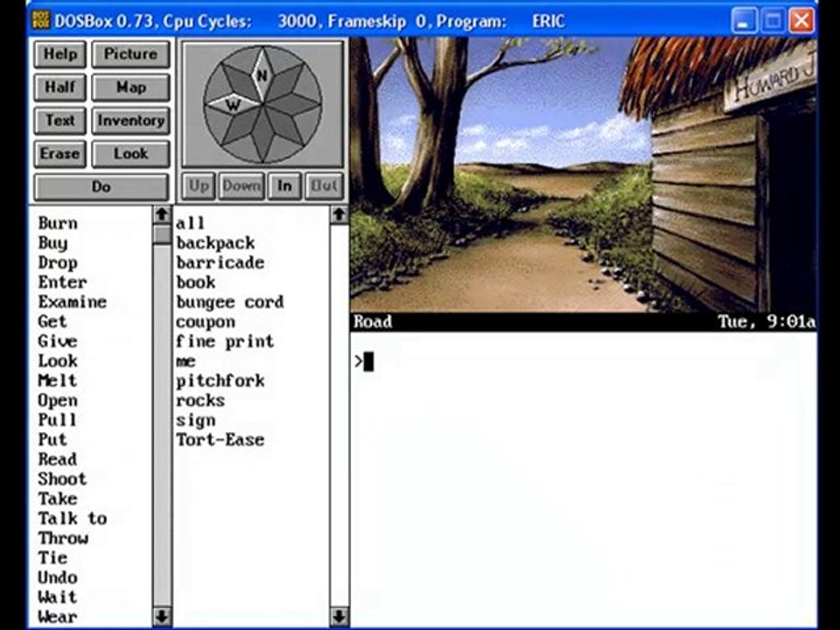
Task: Click verb list scroll-down arrow
Action: click(x=162, y=615)
